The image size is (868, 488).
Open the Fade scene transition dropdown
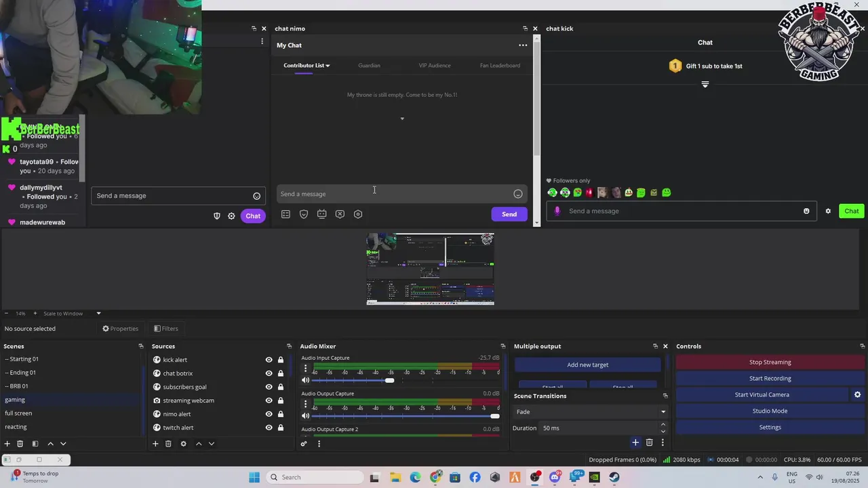(x=591, y=411)
